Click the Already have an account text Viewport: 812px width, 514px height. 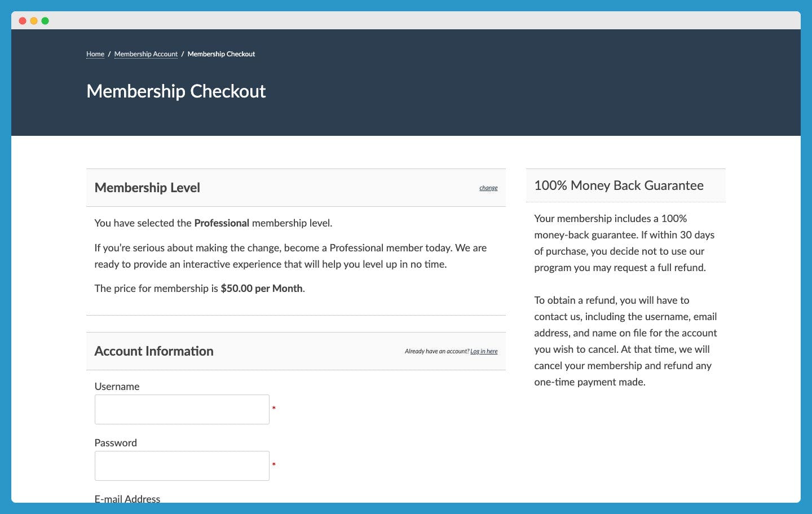tap(436, 351)
